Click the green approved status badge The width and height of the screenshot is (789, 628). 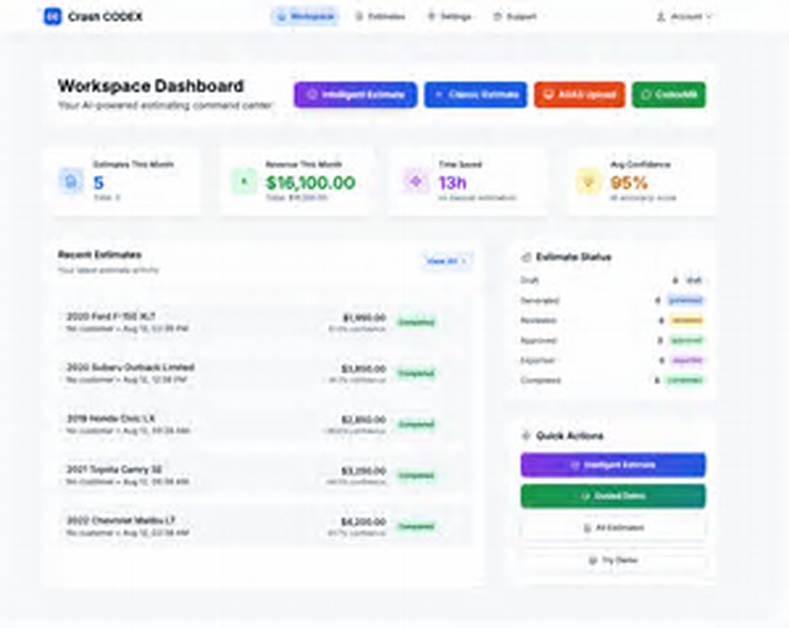[687, 341]
